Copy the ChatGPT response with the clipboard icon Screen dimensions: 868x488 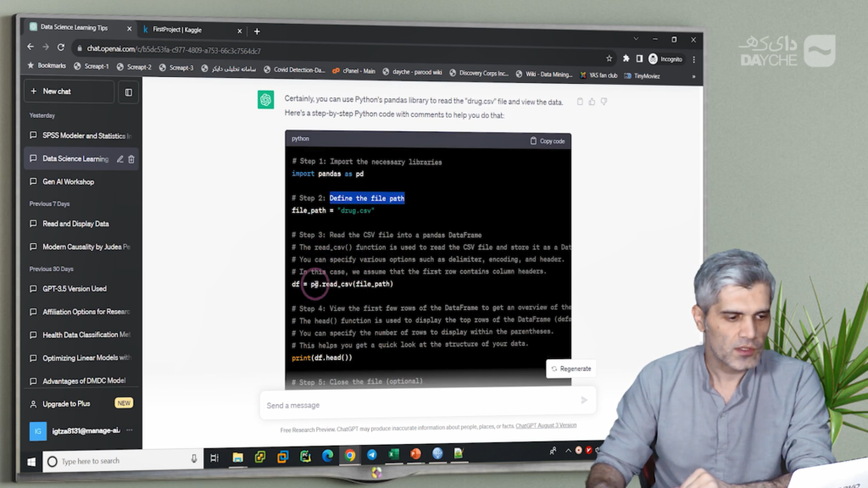pos(580,102)
